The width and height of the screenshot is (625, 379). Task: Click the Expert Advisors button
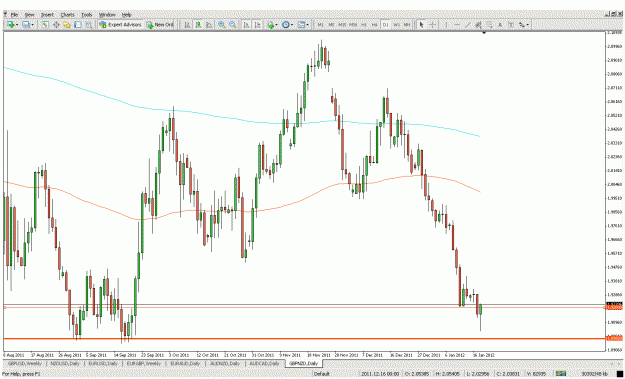click(120, 25)
